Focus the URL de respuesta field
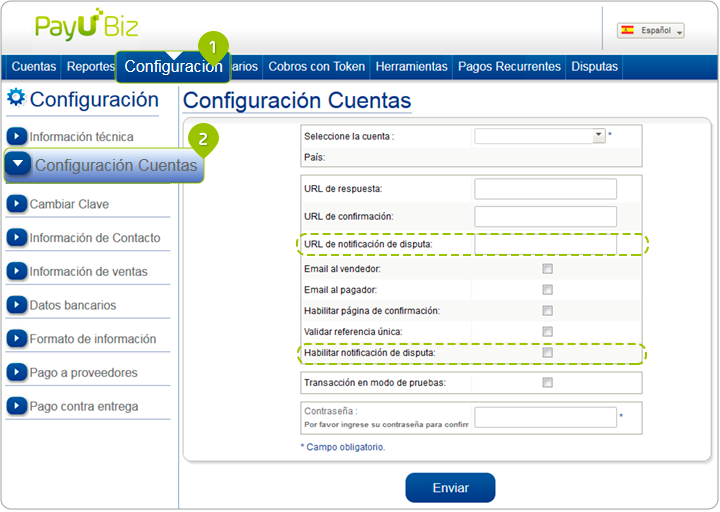The image size is (720, 512). [x=545, y=189]
